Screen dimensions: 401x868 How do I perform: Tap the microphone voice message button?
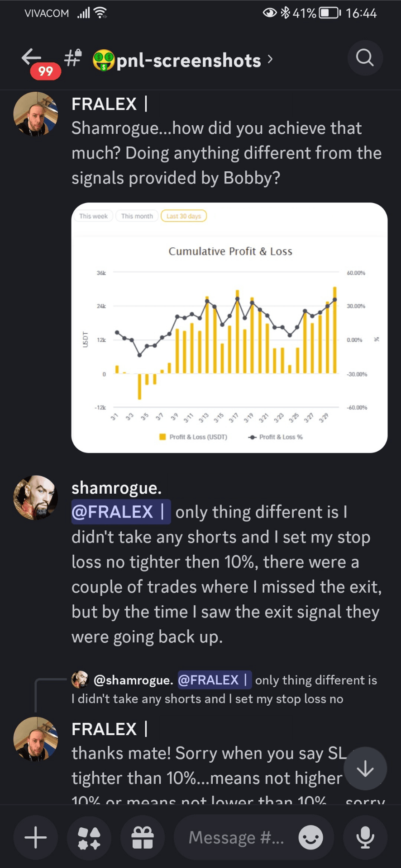[365, 838]
